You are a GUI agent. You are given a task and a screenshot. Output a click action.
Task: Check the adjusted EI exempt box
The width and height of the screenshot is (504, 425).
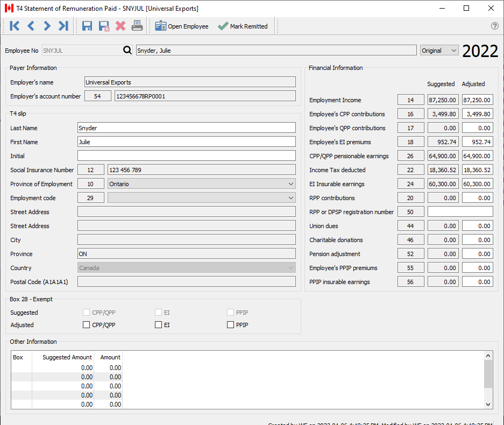coord(158,324)
